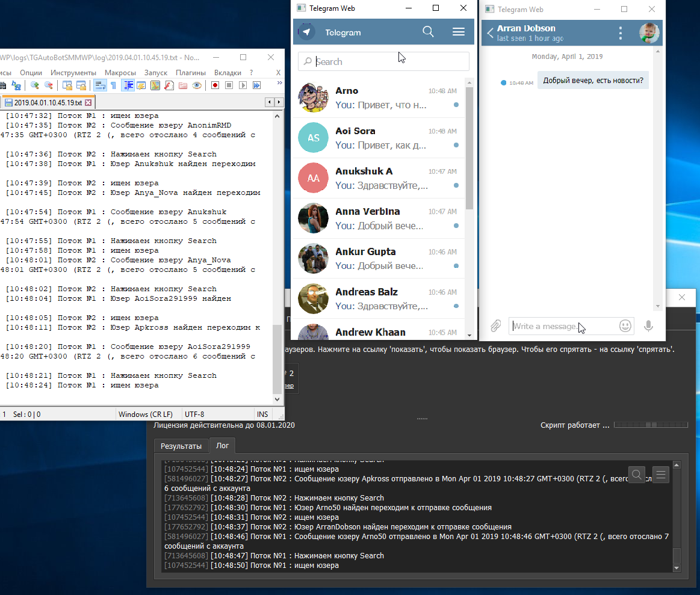Click the Telegram search magnifier icon
Screen dimensions: 700x595
point(428,32)
